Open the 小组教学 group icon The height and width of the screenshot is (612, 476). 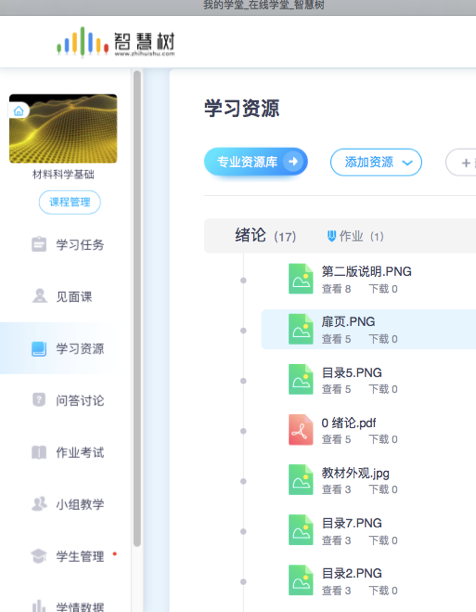tap(39, 504)
